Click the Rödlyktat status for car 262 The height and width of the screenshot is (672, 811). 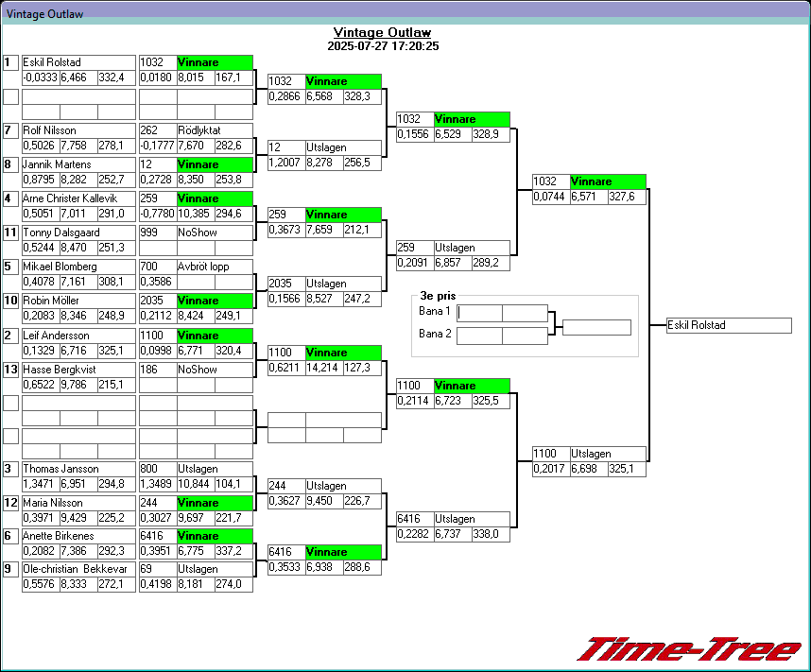click(214, 130)
